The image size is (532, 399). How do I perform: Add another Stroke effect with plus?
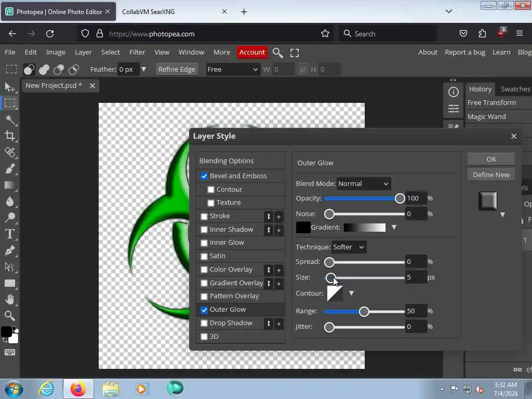278,217
